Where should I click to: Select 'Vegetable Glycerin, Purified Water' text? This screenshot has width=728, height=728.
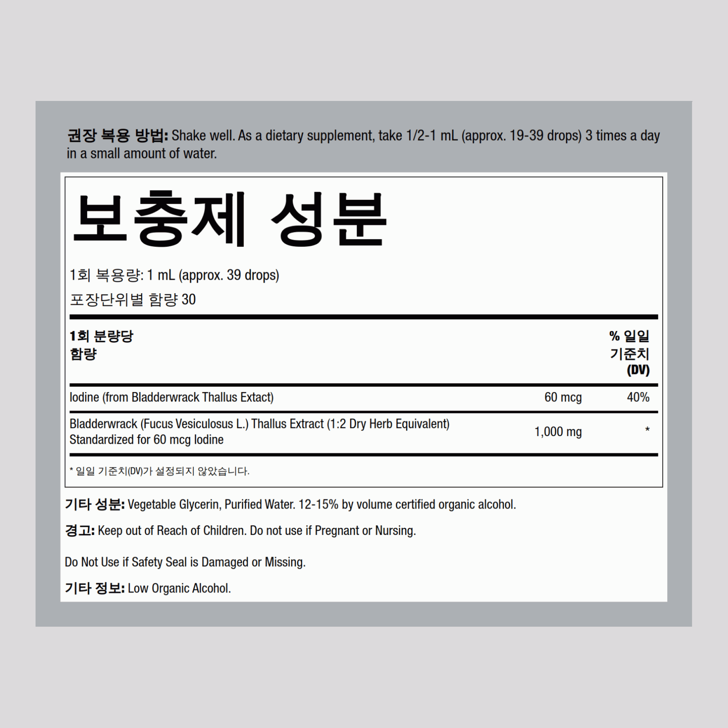[x=212, y=504]
